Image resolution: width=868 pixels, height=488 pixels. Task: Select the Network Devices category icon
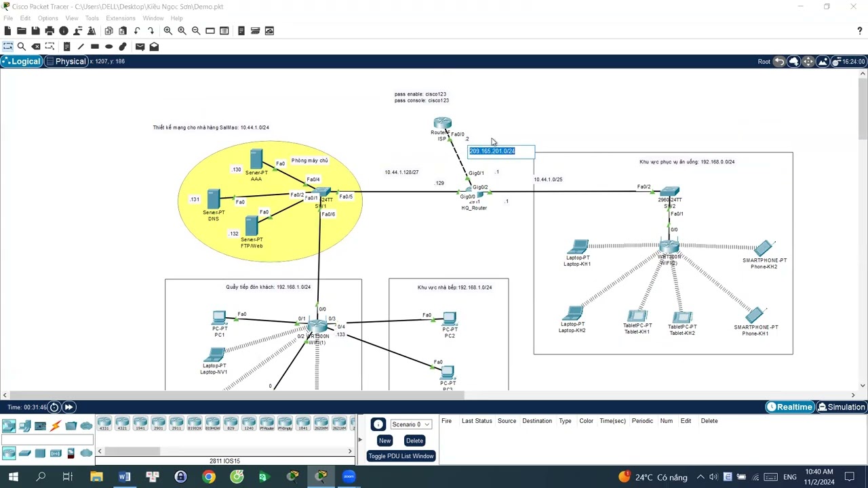(9, 426)
